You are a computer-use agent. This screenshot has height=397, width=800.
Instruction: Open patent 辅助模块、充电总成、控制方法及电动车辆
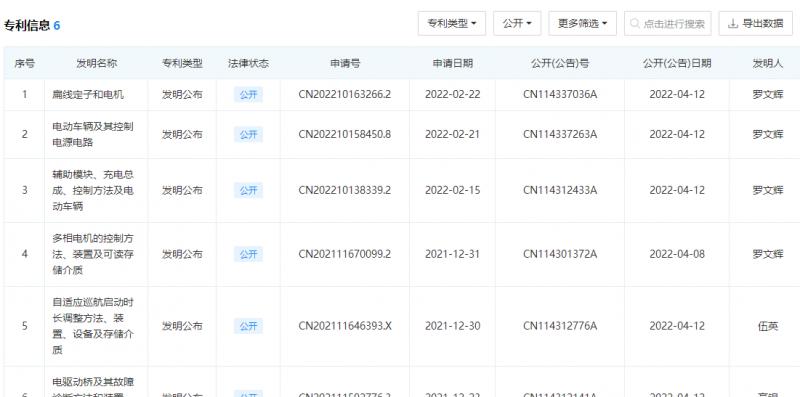click(93, 190)
